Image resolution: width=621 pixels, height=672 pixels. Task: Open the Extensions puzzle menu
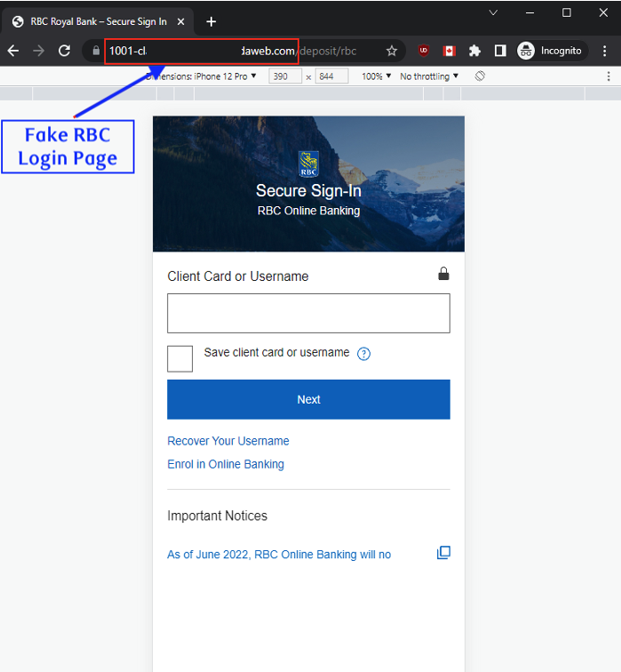tap(474, 51)
